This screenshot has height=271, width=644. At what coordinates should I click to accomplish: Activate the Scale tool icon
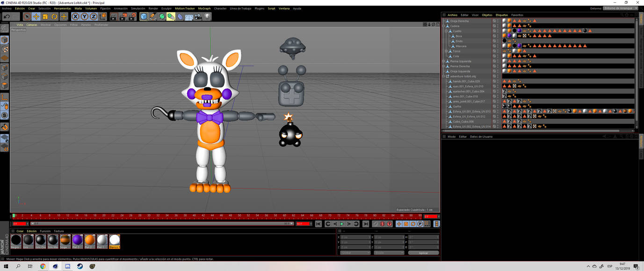45,16
